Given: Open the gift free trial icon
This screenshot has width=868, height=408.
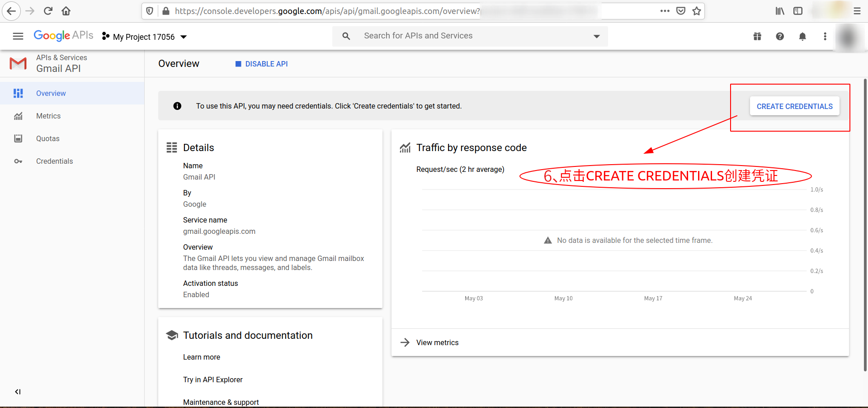Looking at the screenshot, I should (757, 36).
